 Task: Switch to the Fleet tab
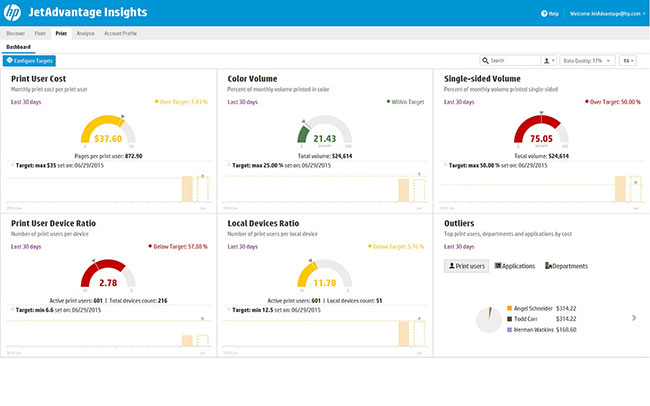click(40, 33)
